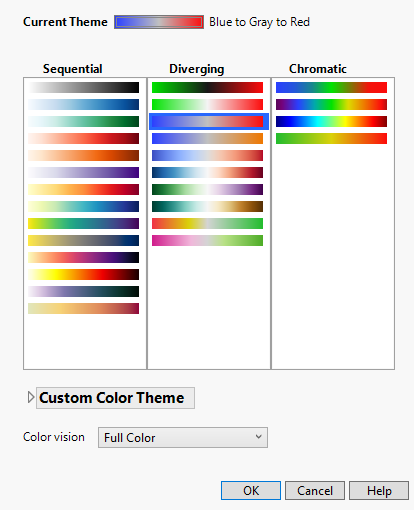
Task: Select the yellow-teal-purple viridis sequential theme
Action: pos(83,223)
